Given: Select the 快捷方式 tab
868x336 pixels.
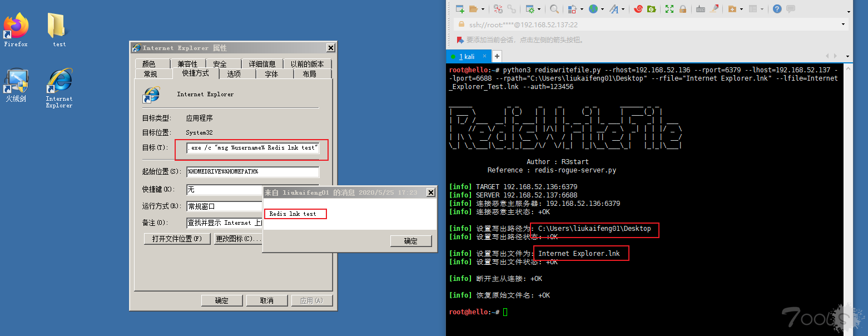Looking at the screenshot, I should [196, 73].
